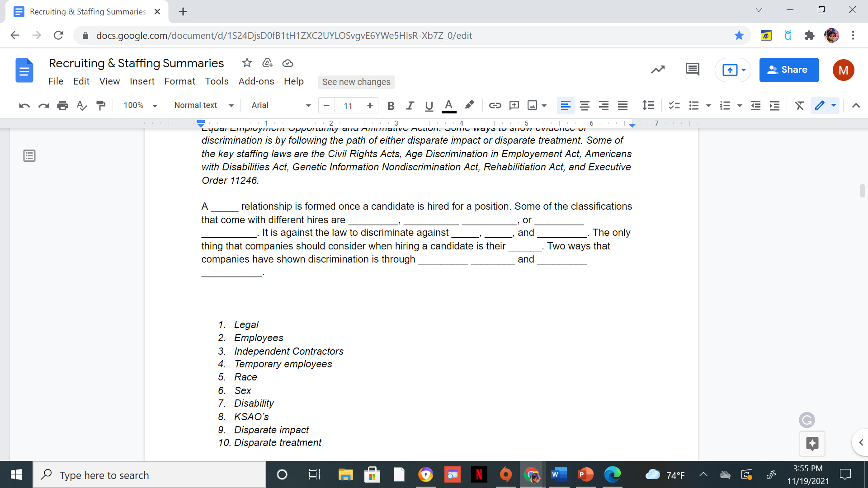Toggle underline formatting

(429, 105)
